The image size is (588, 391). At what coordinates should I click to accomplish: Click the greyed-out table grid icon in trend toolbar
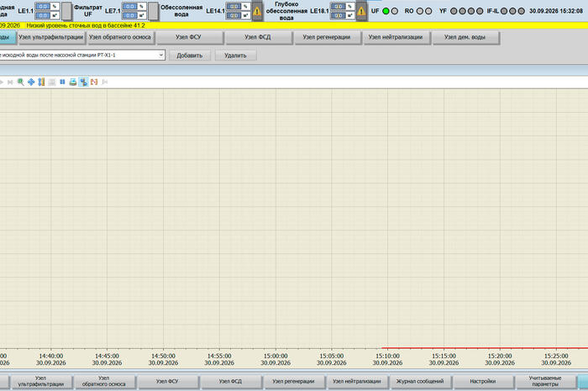(x=52, y=82)
